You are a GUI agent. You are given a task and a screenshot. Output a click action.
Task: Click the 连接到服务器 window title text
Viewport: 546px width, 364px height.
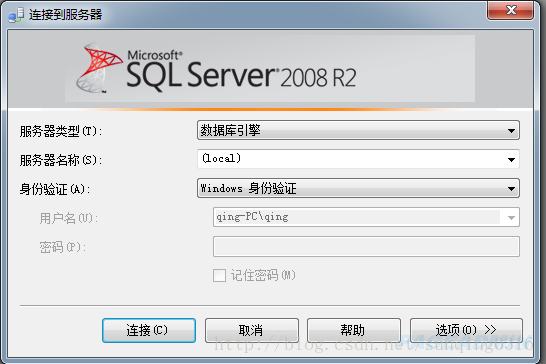click(65, 15)
